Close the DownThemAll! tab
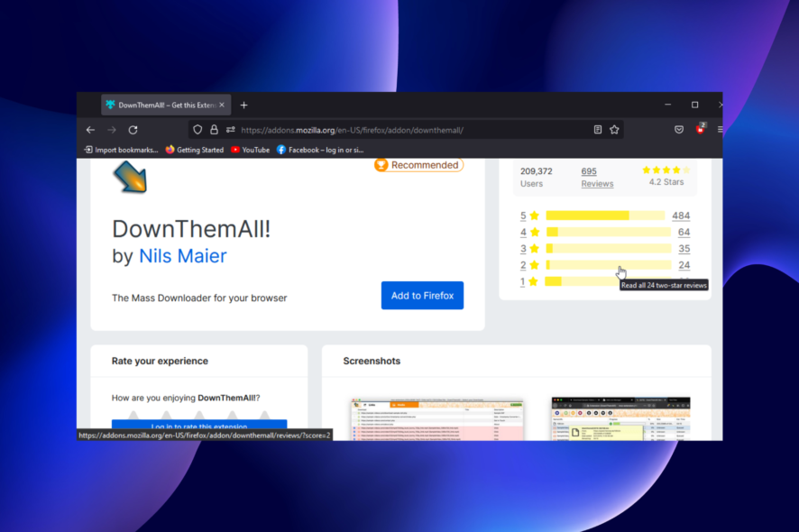The height and width of the screenshot is (532, 799). tap(222, 105)
